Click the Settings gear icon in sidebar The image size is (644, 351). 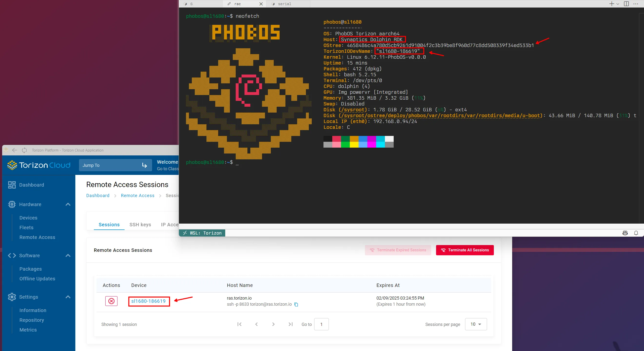(x=12, y=297)
